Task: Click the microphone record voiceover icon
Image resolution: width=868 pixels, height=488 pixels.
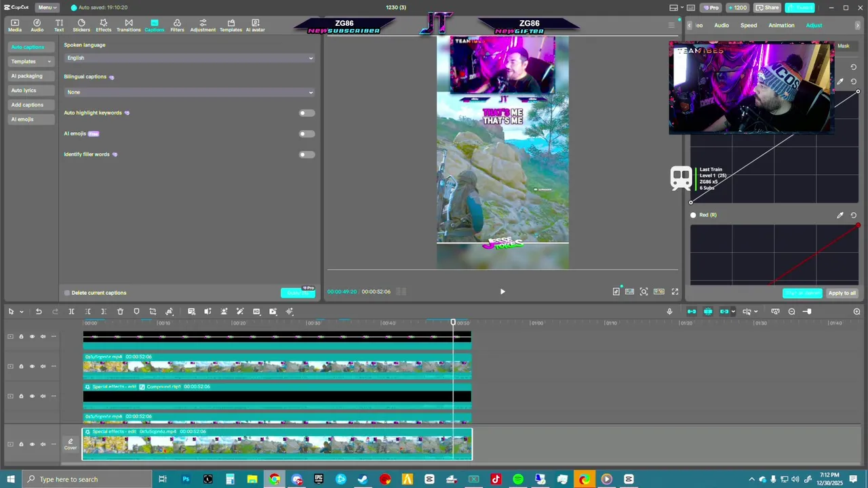Action: pos(669,312)
